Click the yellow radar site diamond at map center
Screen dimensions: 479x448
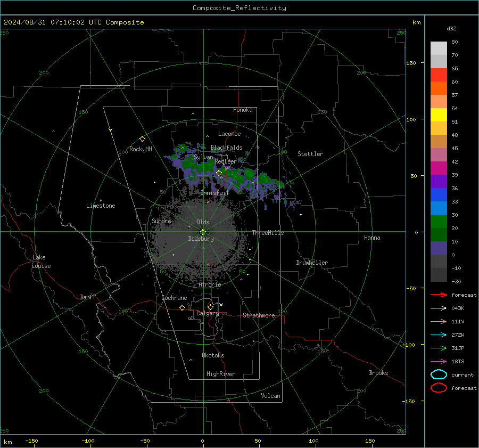point(203,232)
